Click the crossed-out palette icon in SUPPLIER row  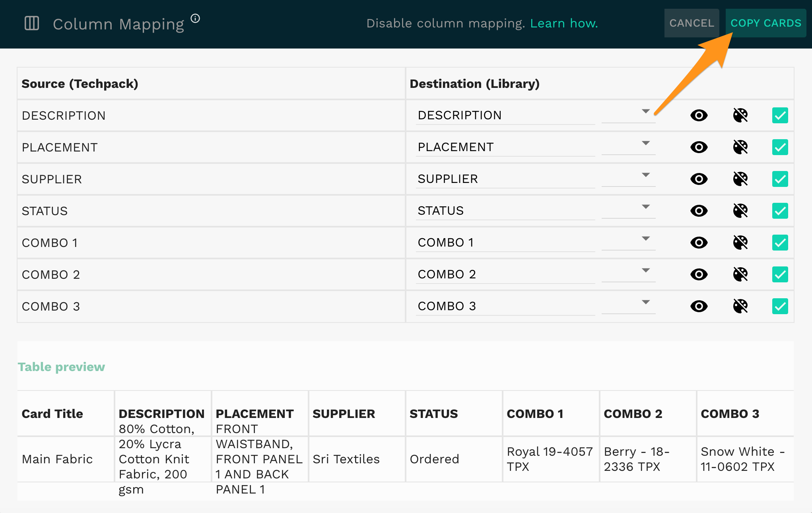[740, 179]
